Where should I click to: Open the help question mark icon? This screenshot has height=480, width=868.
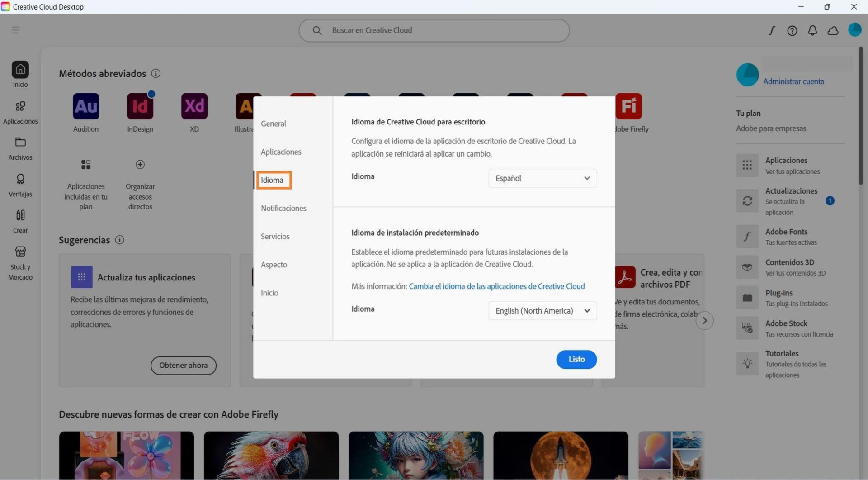pyautogui.click(x=792, y=30)
